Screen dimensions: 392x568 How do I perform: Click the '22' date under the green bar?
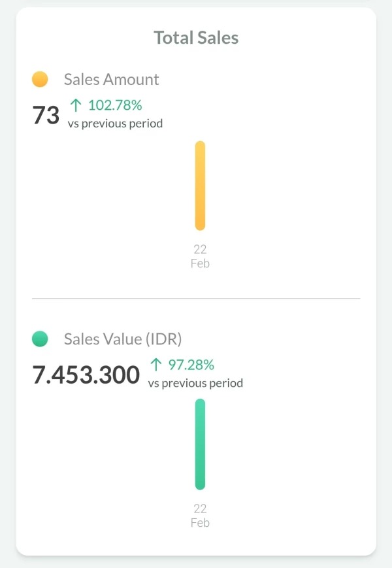click(200, 509)
